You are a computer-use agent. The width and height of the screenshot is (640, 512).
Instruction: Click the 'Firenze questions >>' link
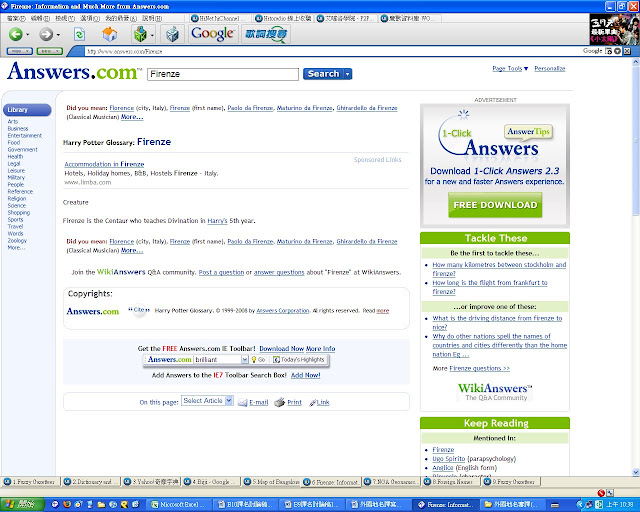click(x=480, y=368)
